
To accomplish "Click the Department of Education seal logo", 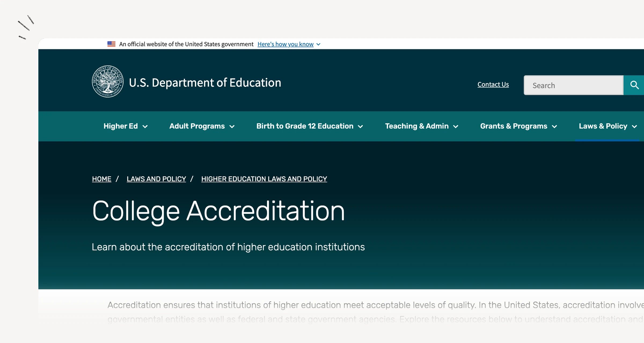I will point(108,81).
